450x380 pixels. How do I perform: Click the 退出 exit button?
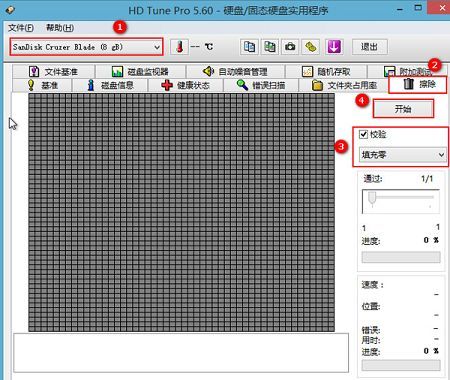pos(370,47)
